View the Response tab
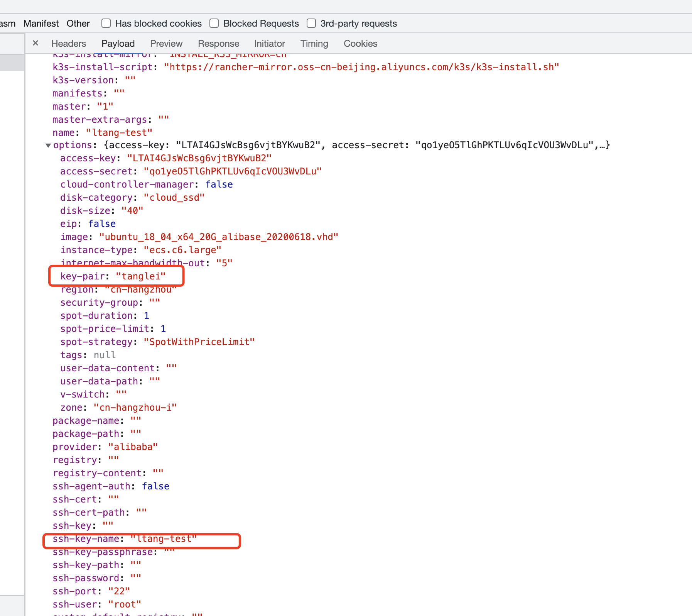692x616 pixels. 218,44
